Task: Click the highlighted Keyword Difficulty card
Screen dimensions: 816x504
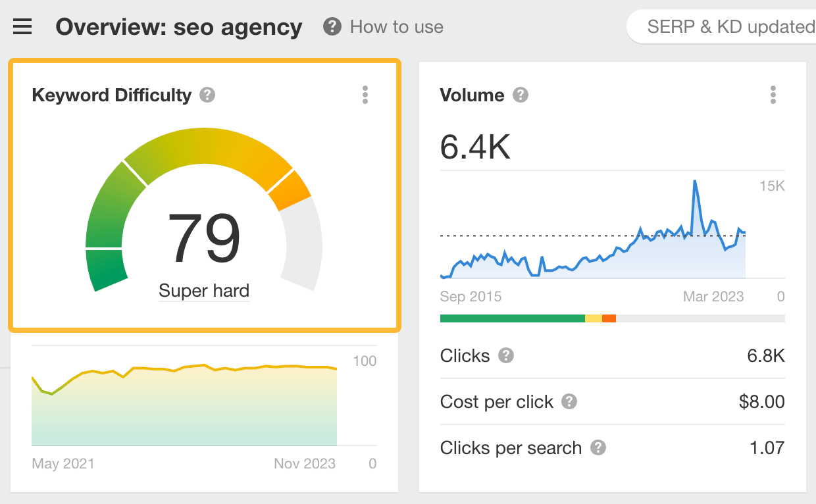Action: (x=204, y=194)
